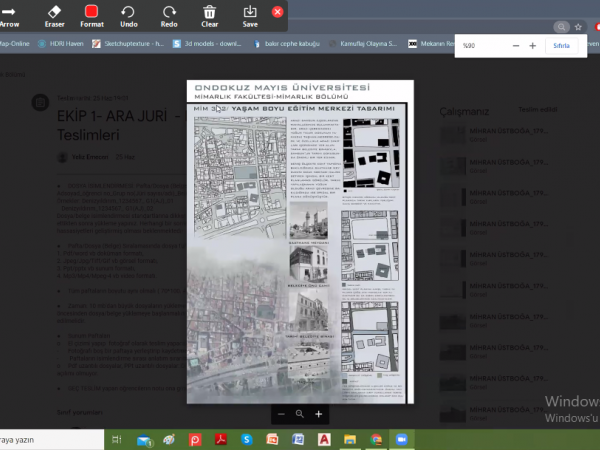Click the poster image preview
The width and height of the screenshot is (600, 450).
[x=300, y=242]
